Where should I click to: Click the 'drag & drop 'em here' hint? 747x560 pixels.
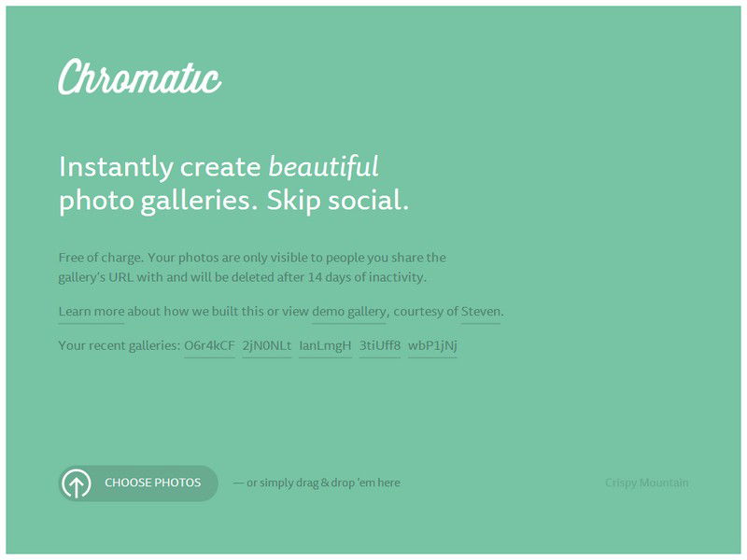[x=347, y=483]
